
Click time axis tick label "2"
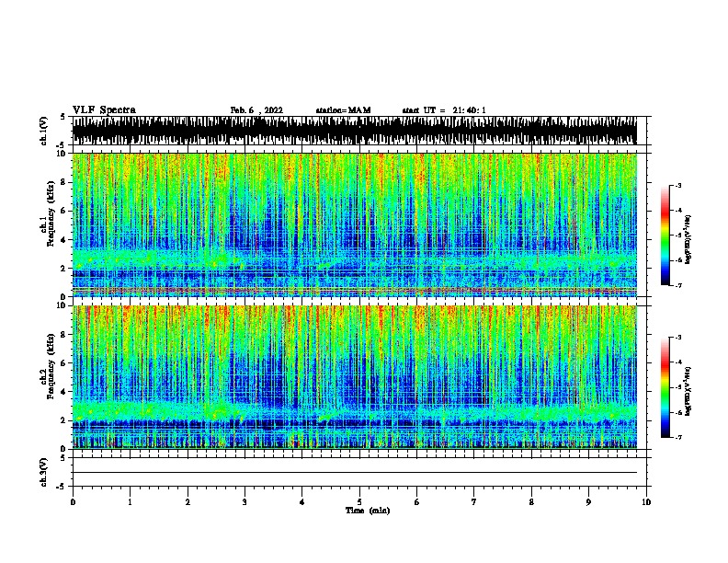(x=188, y=502)
